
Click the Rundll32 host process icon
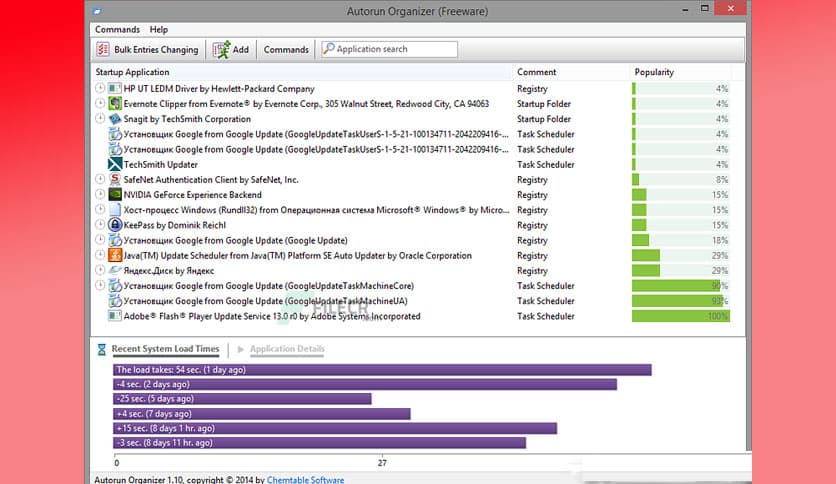point(115,210)
